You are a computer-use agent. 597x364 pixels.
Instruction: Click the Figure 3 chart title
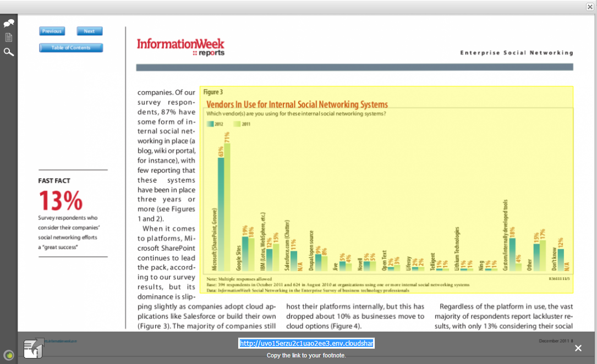pos(297,104)
